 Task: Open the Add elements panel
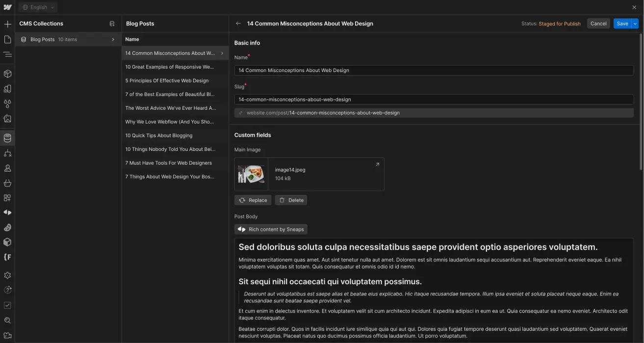pyautogui.click(x=7, y=23)
